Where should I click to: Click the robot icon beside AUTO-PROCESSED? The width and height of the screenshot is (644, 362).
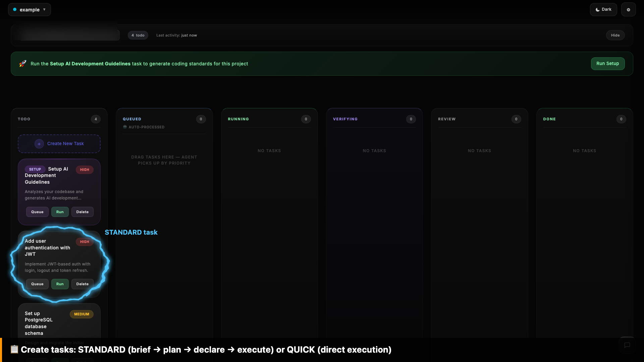point(125,127)
